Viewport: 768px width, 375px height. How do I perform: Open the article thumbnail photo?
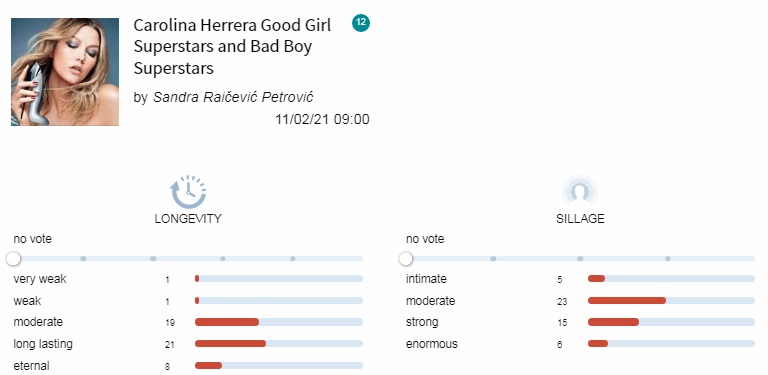tap(65, 72)
